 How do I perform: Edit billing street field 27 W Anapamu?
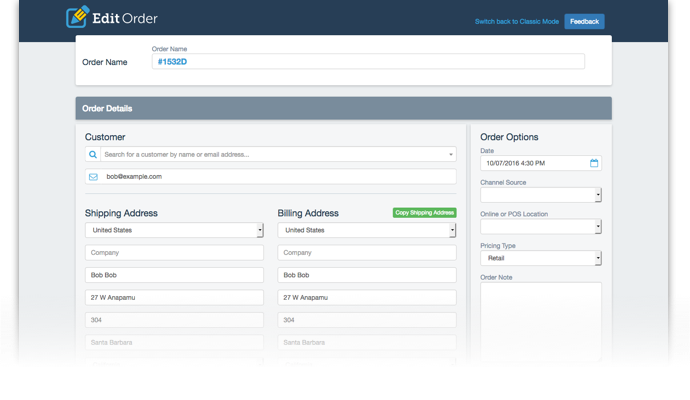click(x=367, y=297)
